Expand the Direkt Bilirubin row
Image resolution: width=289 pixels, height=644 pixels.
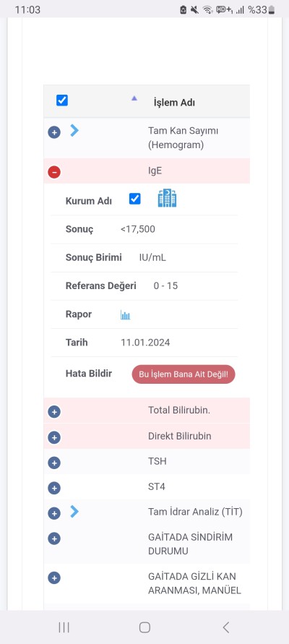tap(54, 437)
